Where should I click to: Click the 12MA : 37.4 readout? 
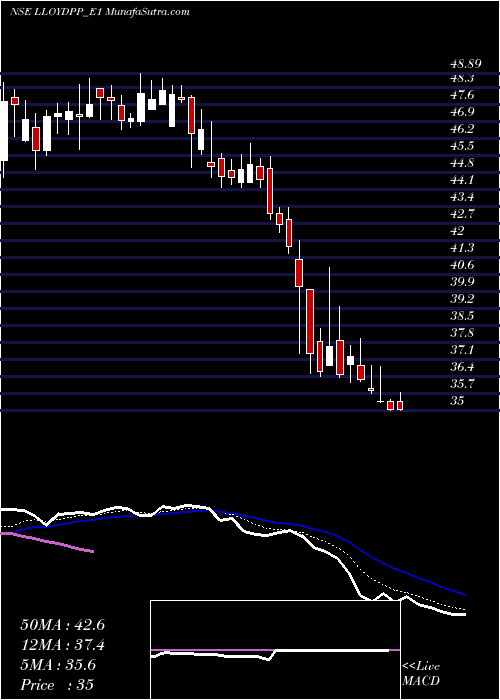pyautogui.click(x=62, y=645)
